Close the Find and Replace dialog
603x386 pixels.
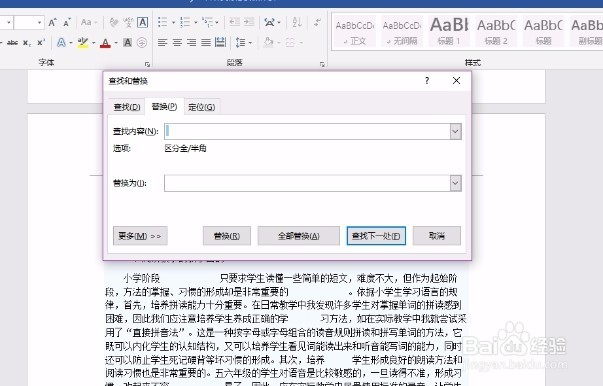click(x=456, y=81)
